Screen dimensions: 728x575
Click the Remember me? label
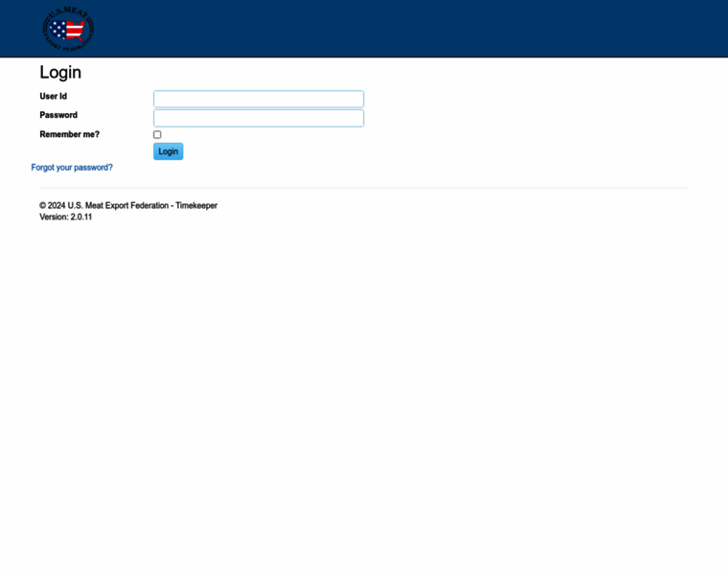click(70, 134)
